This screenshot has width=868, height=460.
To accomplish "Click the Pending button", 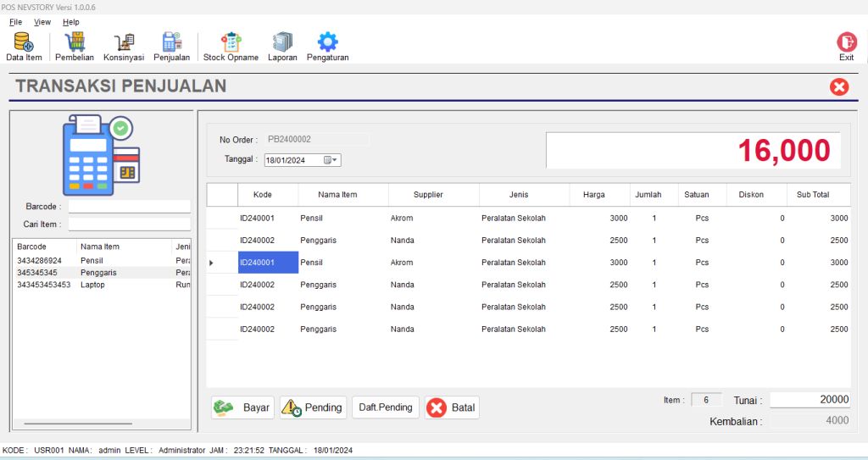I will [x=312, y=407].
